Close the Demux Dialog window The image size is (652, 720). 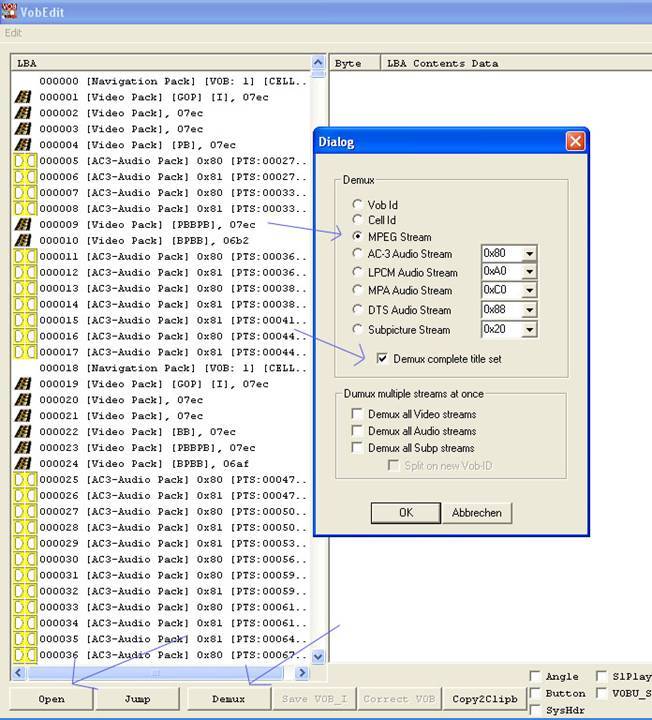[x=575, y=141]
